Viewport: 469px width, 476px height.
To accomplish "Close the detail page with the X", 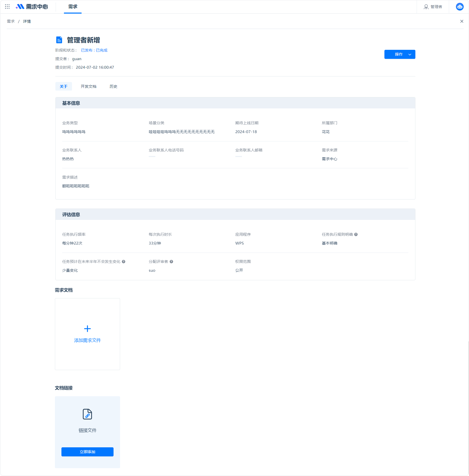I will (x=462, y=21).
